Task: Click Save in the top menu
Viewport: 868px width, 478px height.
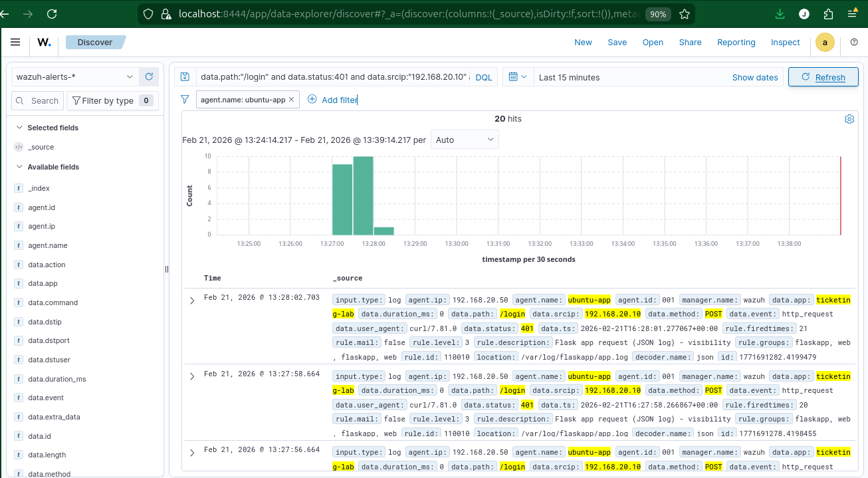Action: coord(617,43)
